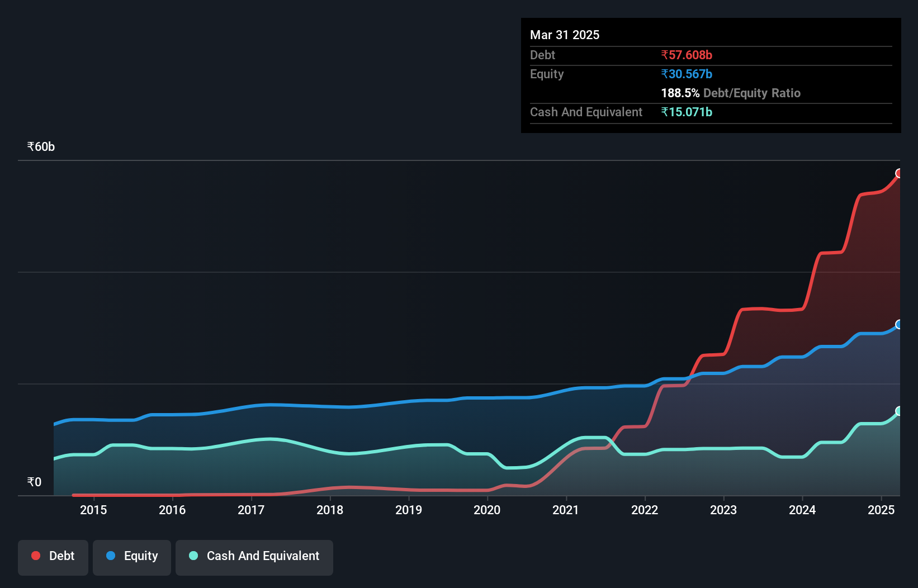
Task: Select the 2020 axis label
Action: 487,510
